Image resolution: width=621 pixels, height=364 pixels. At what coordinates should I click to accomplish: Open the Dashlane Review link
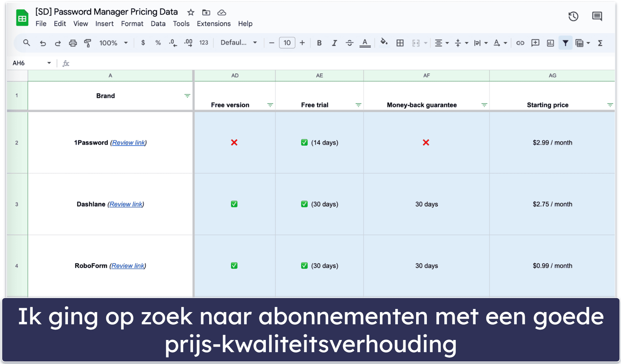pyautogui.click(x=126, y=204)
